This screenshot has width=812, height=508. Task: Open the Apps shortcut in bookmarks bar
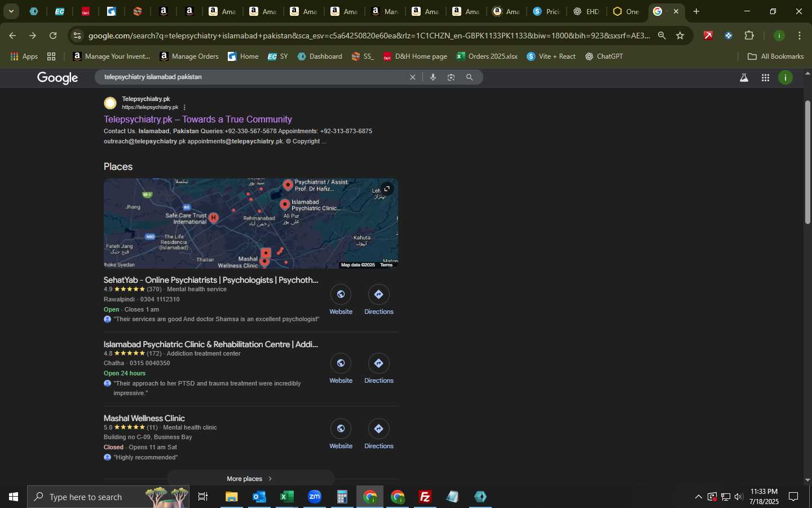coord(24,56)
